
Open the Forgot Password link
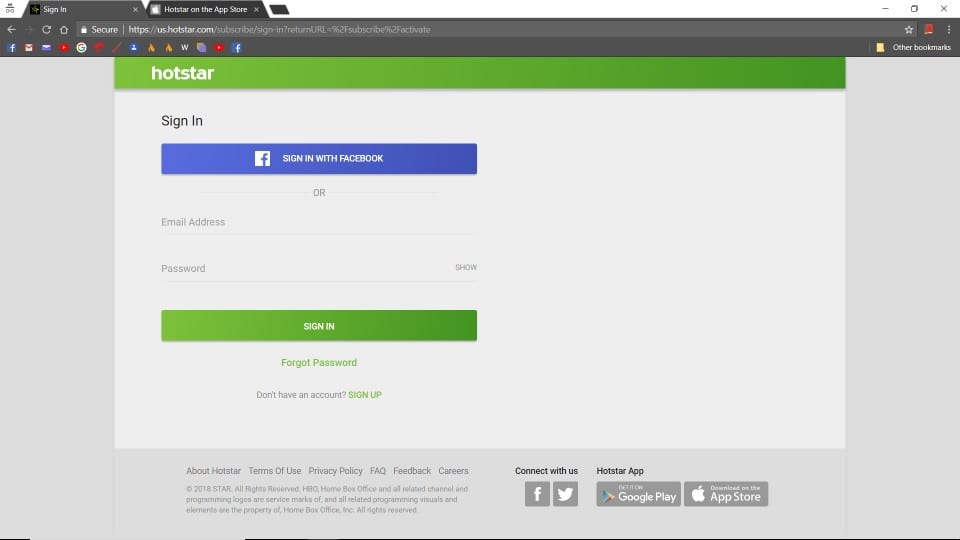coord(319,362)
